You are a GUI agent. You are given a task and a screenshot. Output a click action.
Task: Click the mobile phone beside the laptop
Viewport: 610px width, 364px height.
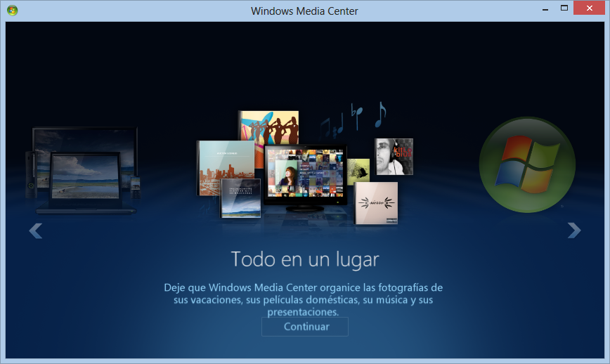pyautogui.click(x=136, y=183)
